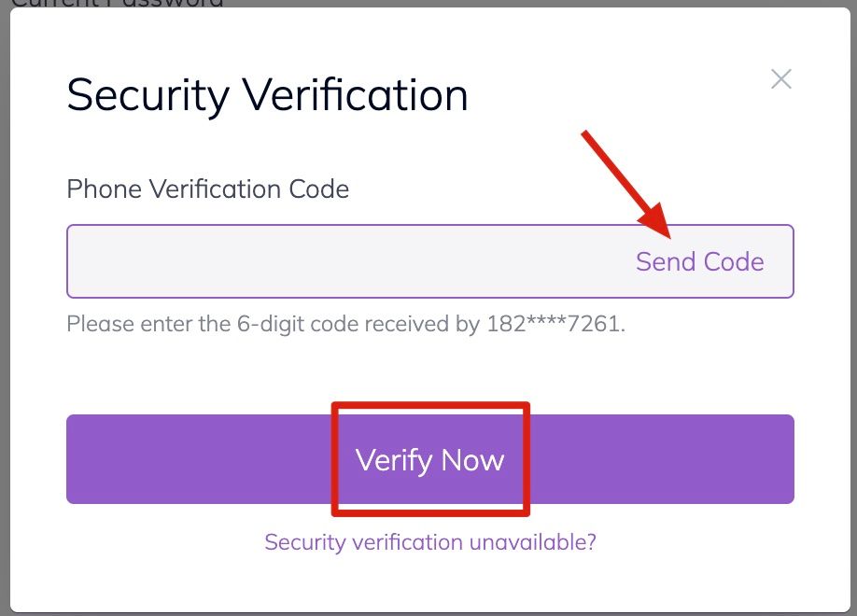Click the word Security in the dialog title

click(148, 95)
